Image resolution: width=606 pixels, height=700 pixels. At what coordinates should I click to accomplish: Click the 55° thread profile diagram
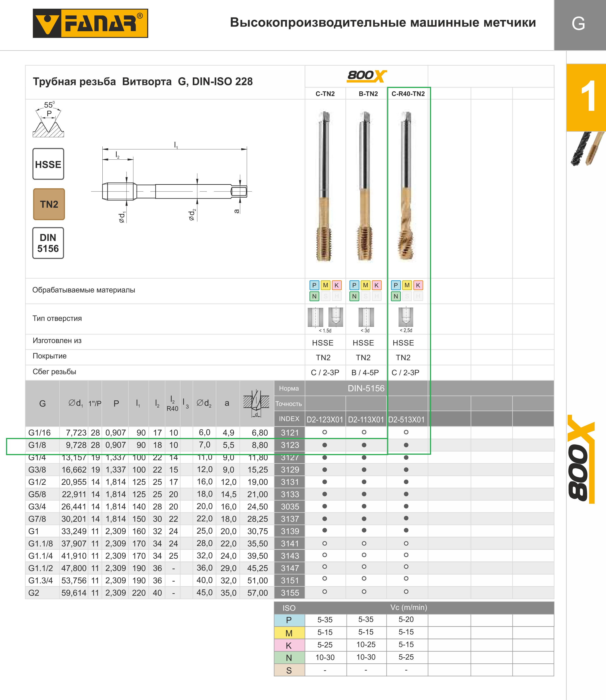[x=48, y=119]
